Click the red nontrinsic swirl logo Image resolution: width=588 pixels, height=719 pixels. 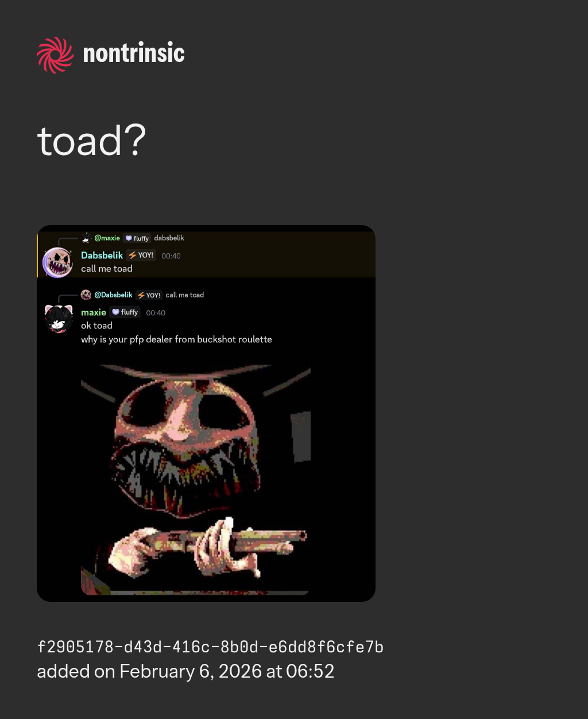pyautogui.click(x=55, y=55)
